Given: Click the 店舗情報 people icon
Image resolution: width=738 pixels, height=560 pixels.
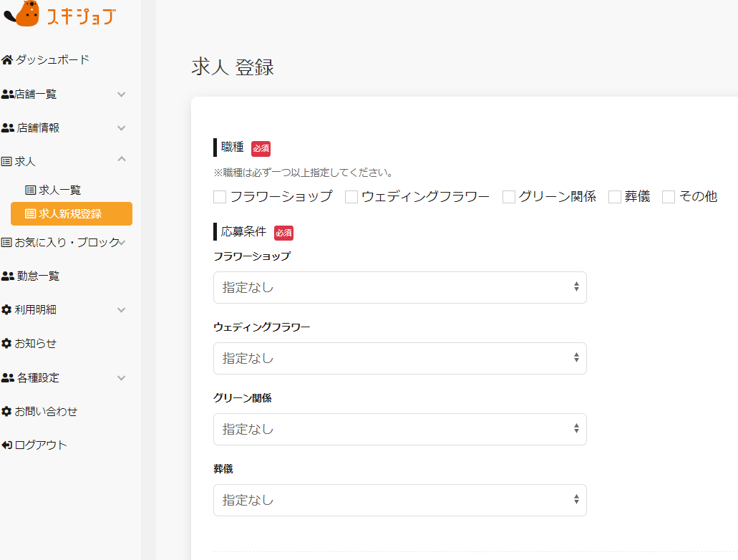Looking at the screenshot, I should [x=8, y=127].
